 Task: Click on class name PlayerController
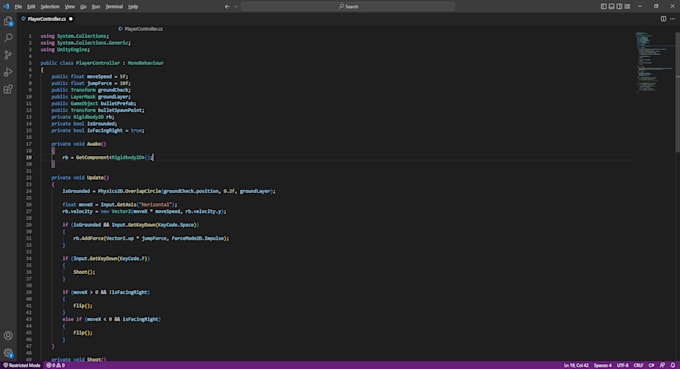(x=98, y=63)
